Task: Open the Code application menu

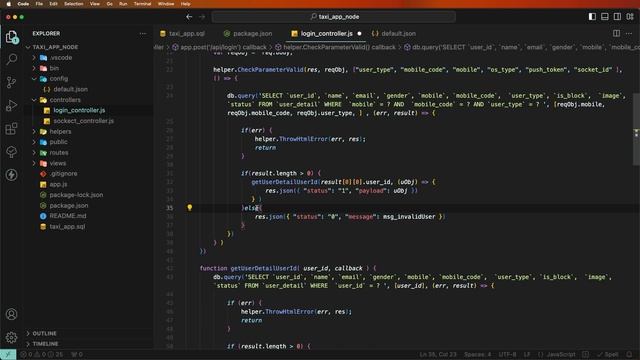Action: [23, 4]
